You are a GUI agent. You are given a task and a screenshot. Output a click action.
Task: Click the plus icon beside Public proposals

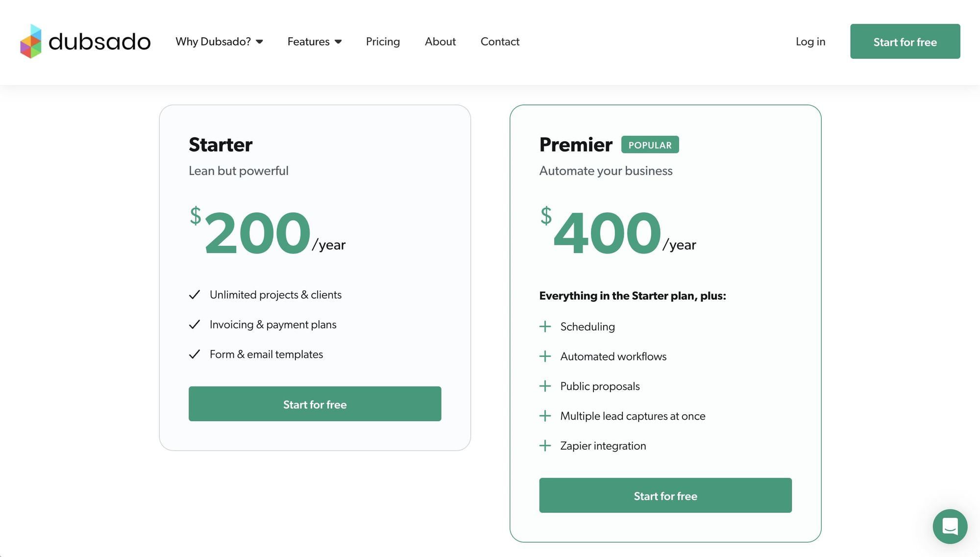coord(545,386)
